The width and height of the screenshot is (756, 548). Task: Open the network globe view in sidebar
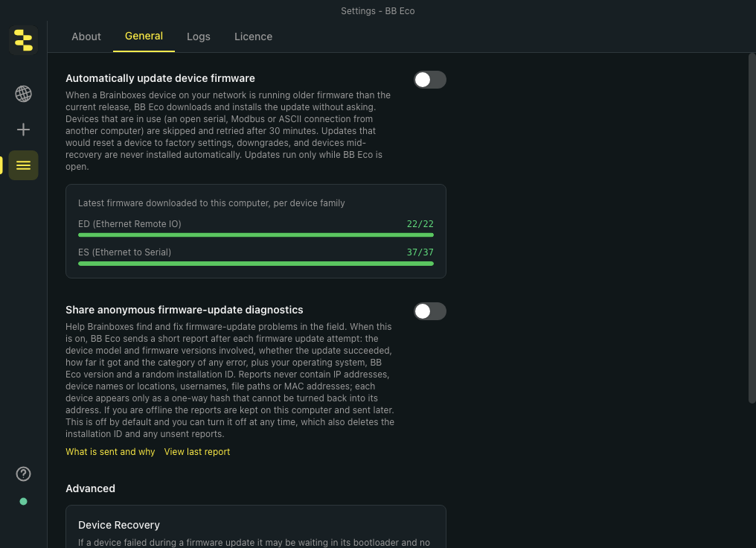pyautogui.click(x=23, y=94)
